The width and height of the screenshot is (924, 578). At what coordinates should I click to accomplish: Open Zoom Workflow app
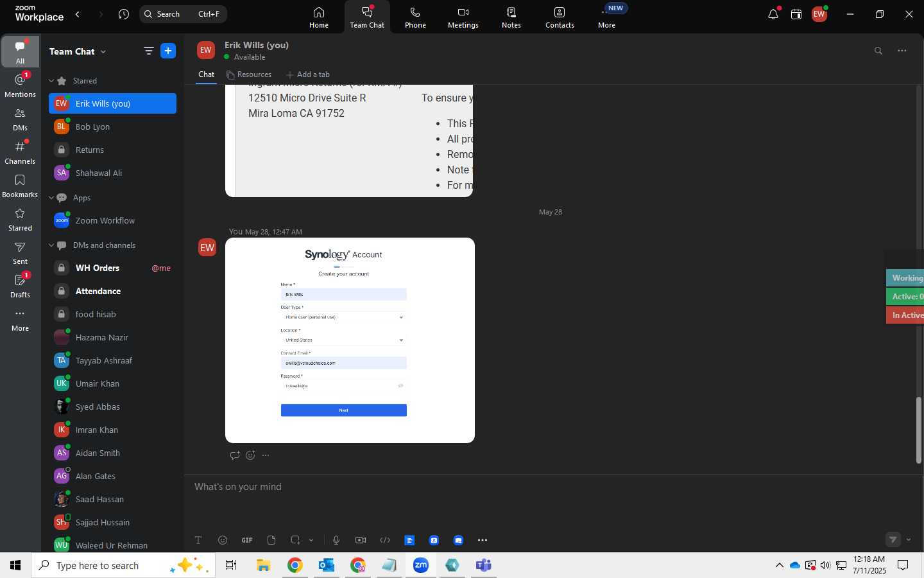pyautogui.click(x=112, y=220)
